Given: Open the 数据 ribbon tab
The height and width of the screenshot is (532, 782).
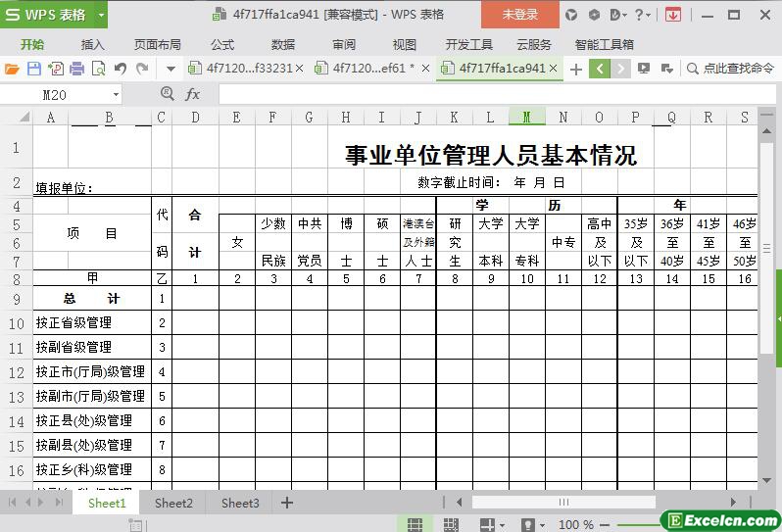Looking at the screenshot, I should click(283, 45).
